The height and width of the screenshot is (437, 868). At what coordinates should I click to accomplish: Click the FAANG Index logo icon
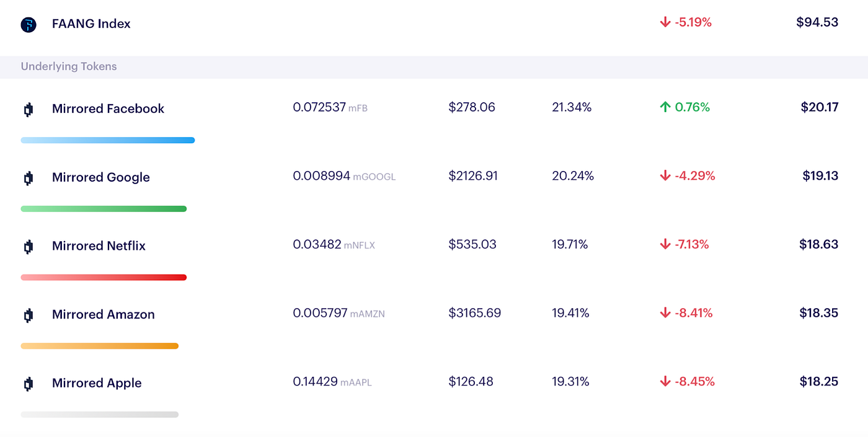29,24
